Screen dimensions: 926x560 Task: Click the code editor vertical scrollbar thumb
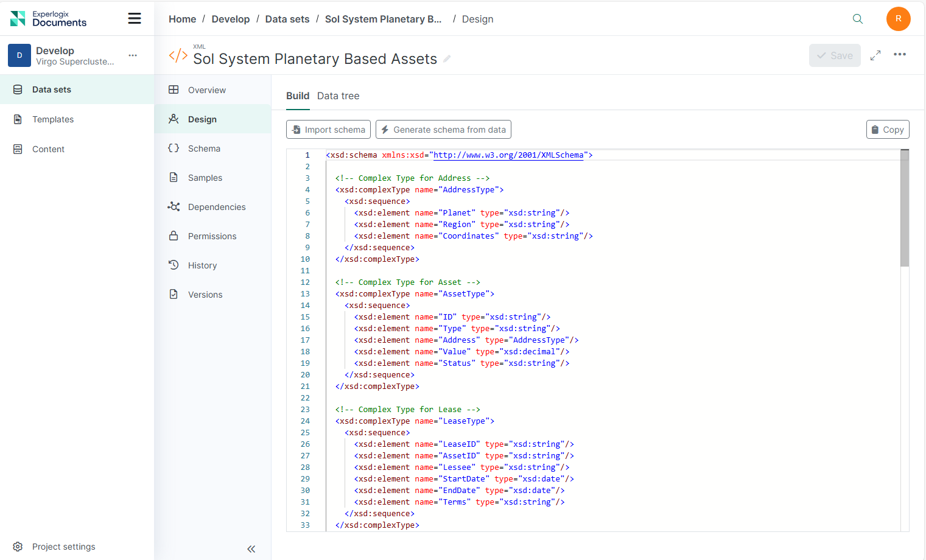click(x=905, y=208)
